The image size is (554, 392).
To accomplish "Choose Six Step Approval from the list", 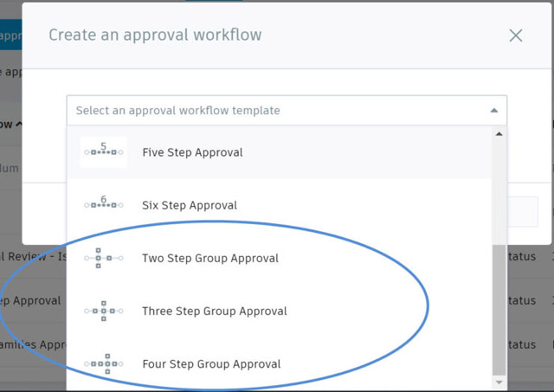I will tap(279, 205).
